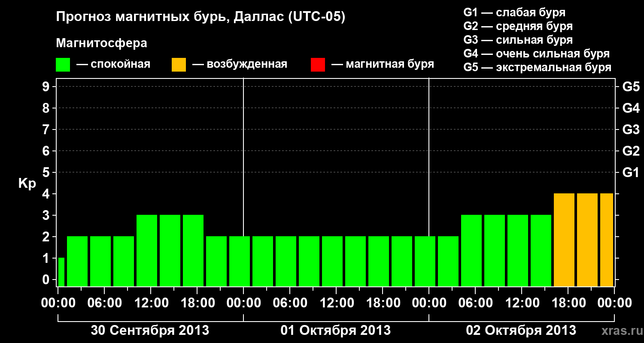The height and width of the screenshot is (343, 644).
Task: Click the '30 Сентября 2013' date label
Action: pyautogui.click(x=150, y=330)
